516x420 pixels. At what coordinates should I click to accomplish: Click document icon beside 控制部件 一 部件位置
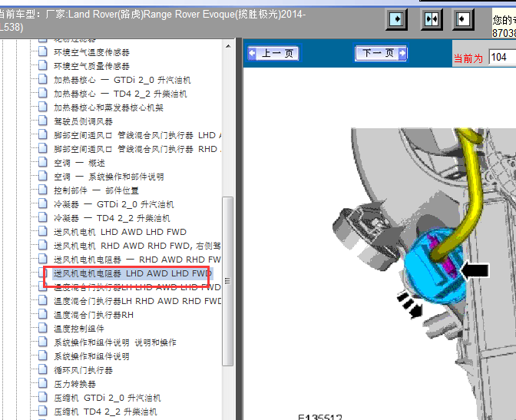(x=43, y=190)
